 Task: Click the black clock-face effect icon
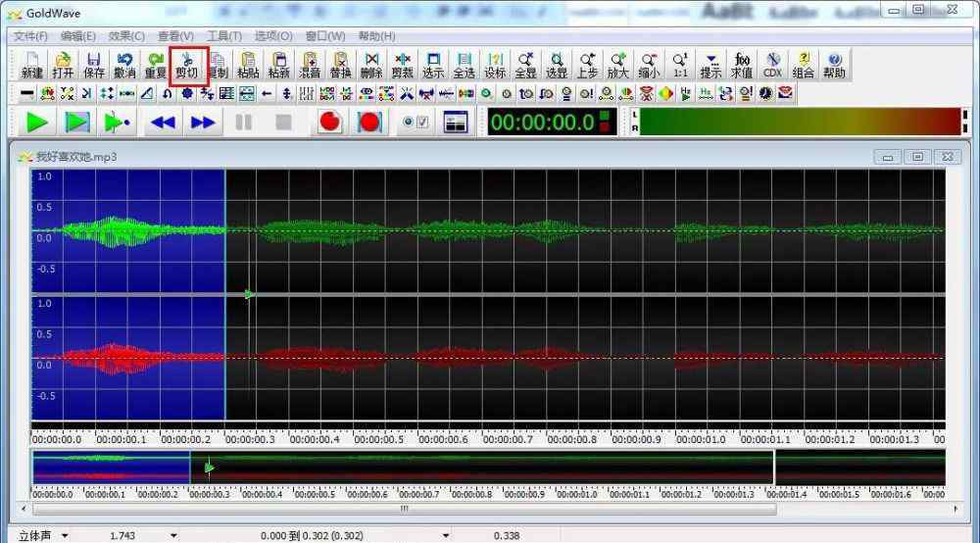pos(765,94)
